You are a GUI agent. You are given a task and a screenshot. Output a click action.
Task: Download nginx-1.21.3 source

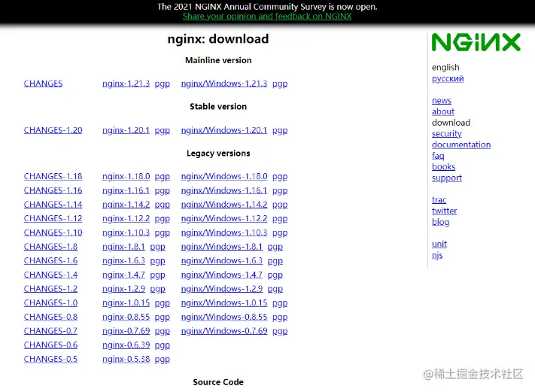pyautogui.click(x=126, y=84)
